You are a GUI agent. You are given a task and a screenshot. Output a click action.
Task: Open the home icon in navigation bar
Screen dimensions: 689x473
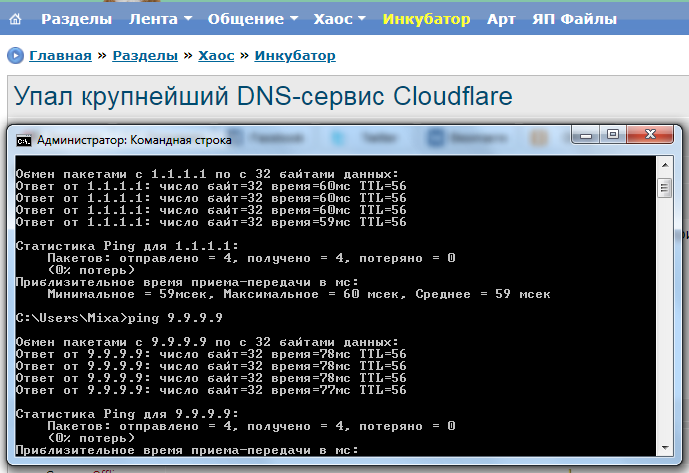[15, 19]
